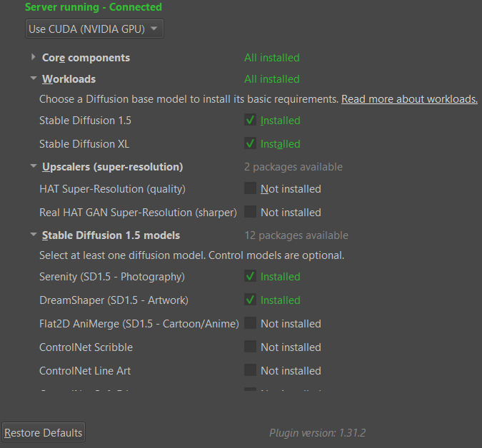482x448 pixels.
Task: Uncheck the Serenity (SD1.5 - Photography) checkbox
Action: [250, 276]
